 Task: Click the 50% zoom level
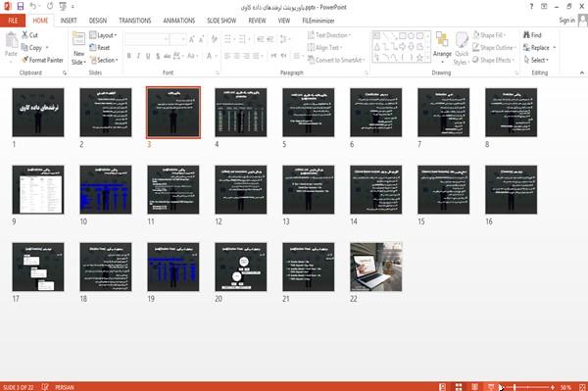(565, 387)
